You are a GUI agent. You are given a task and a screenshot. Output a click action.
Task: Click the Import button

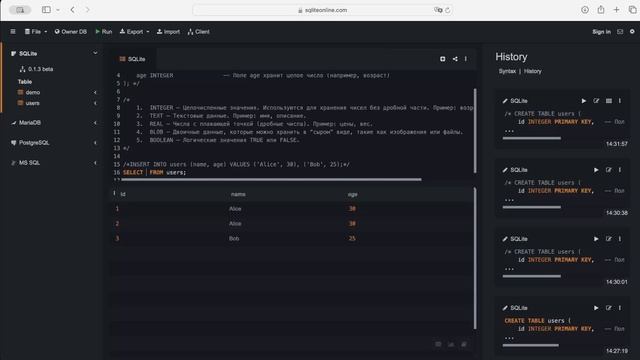[x=168, y=31]
